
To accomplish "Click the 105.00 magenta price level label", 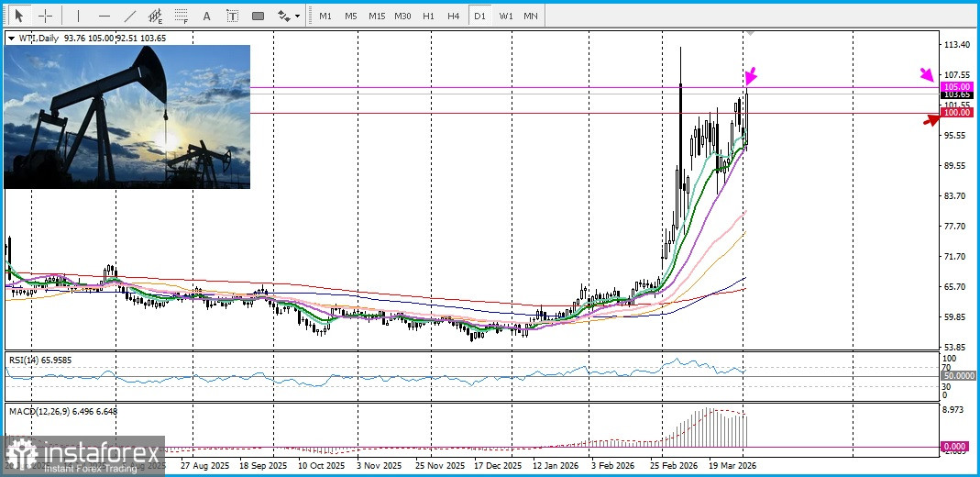I will [957, 86].
